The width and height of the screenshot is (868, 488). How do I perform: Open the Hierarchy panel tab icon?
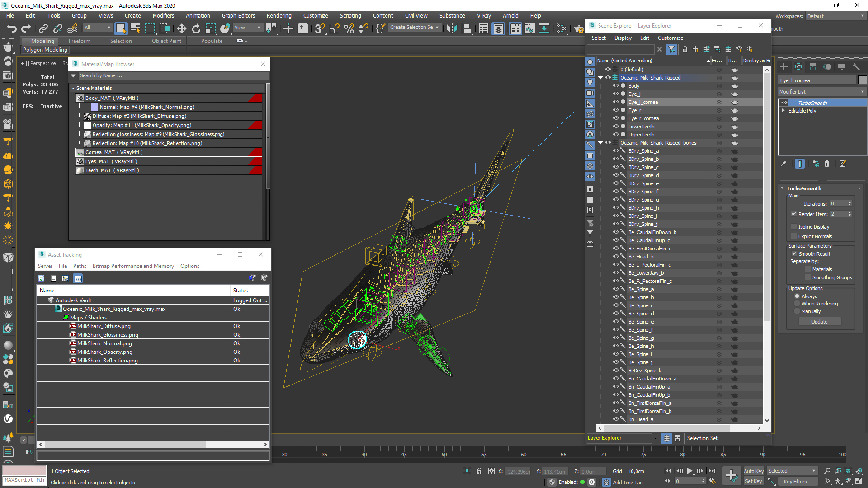click(x=813, y=67)
